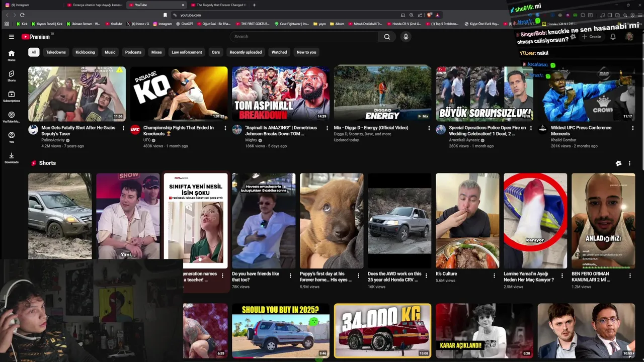Reload the page in the browser

coord(22,15)
